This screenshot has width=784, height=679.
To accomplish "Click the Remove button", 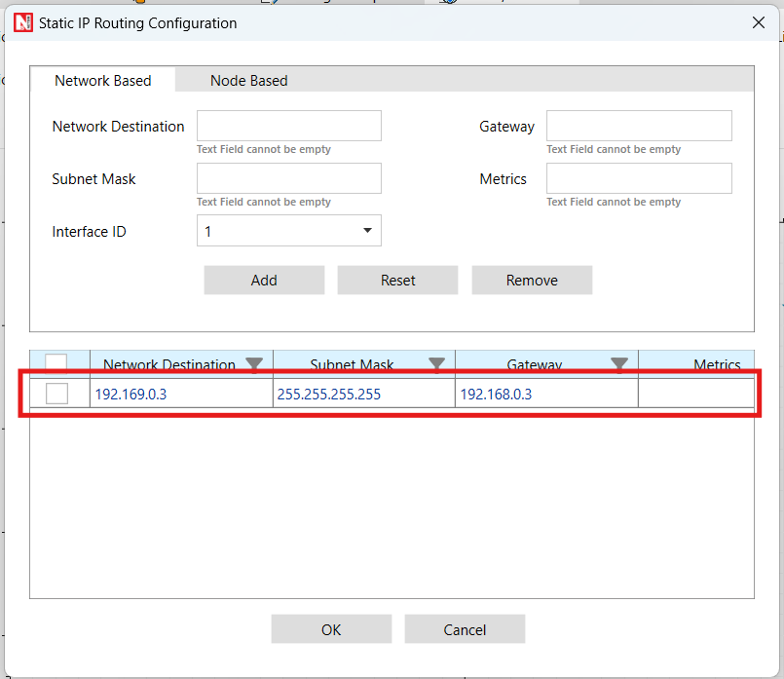I will tap(532, 281).
